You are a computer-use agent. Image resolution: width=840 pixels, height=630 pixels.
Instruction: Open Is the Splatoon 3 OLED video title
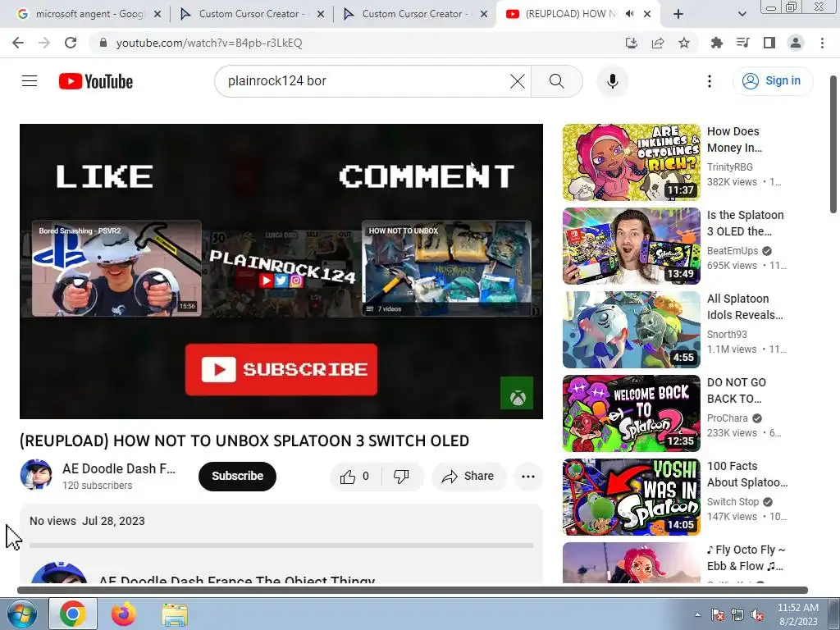coord(745,223)
